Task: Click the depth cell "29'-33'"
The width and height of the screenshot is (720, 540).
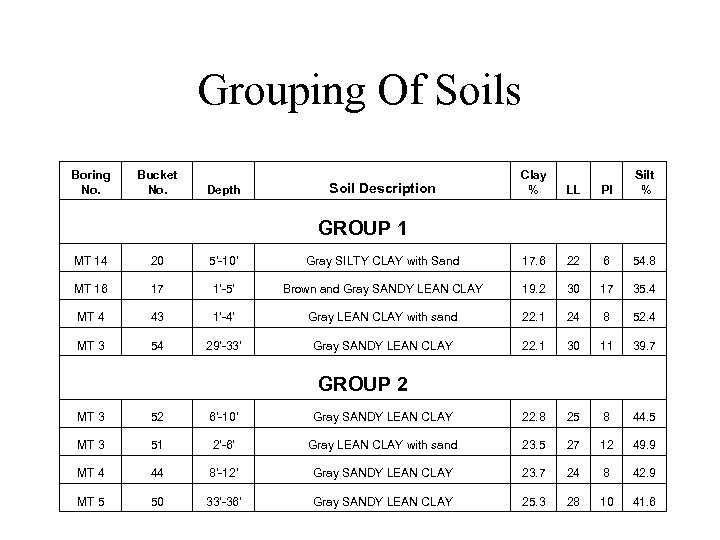Action: click(x=222, y=345)
